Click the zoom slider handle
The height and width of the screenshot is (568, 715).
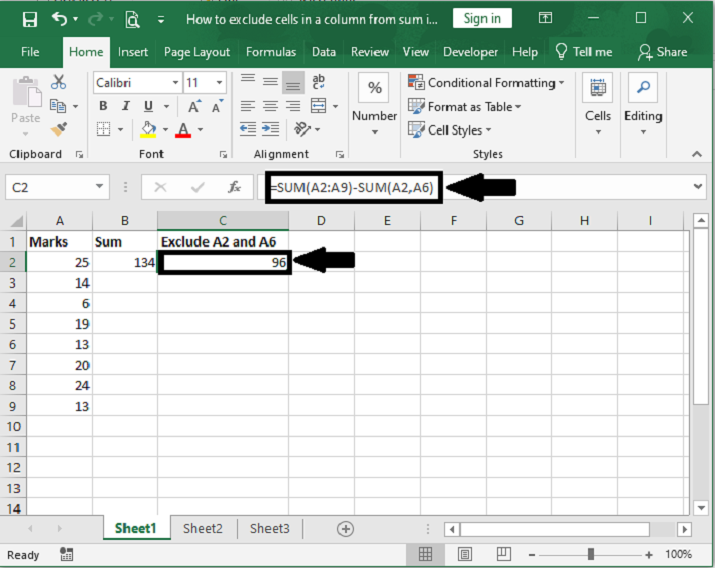[x=591, y=554]
